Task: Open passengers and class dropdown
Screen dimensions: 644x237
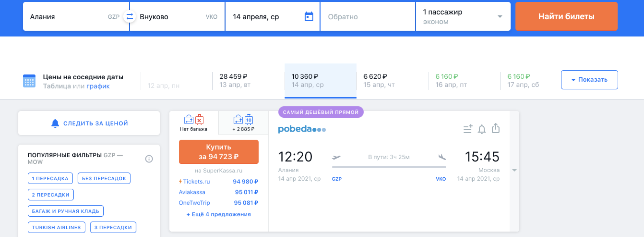Action: [463, 16]
